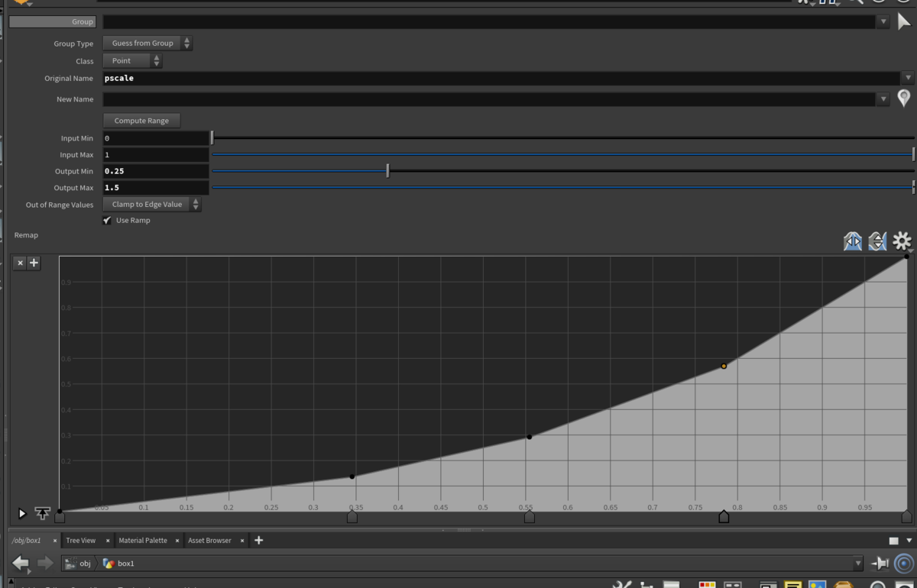The image size is (917, 588).
Task: Open the path bar history dropdown
Action: pos(857,564)
